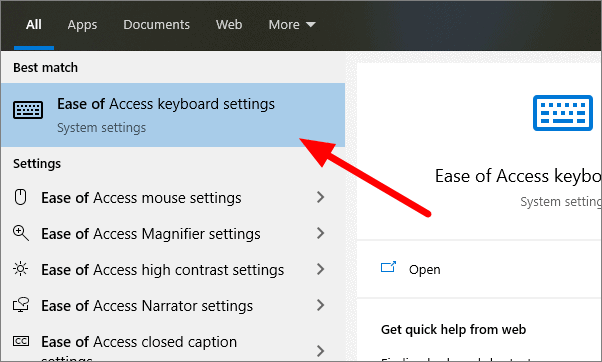The width and height of the screenshot is (602, 362).
Task: Expand Ease of Access mouse settings chevron
Action: 321,197
